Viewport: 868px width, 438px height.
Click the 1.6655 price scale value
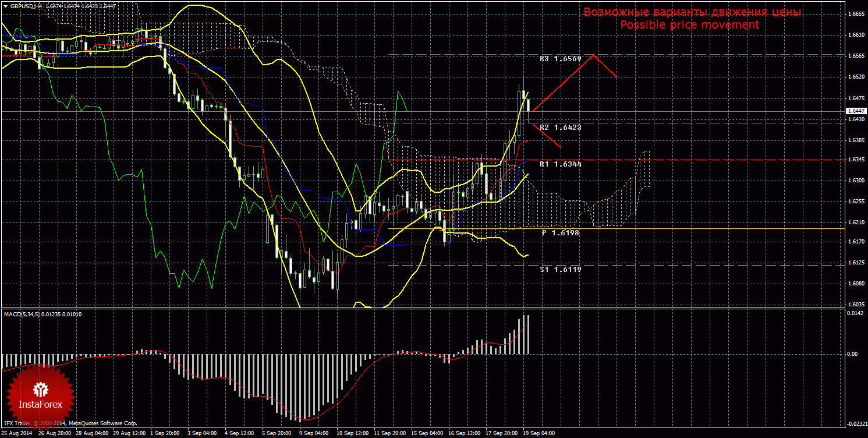pyautogui.click(x=855, y=15)
